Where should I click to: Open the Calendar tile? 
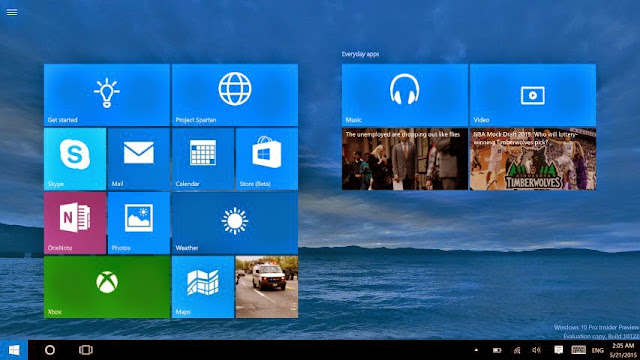[203, 159]
